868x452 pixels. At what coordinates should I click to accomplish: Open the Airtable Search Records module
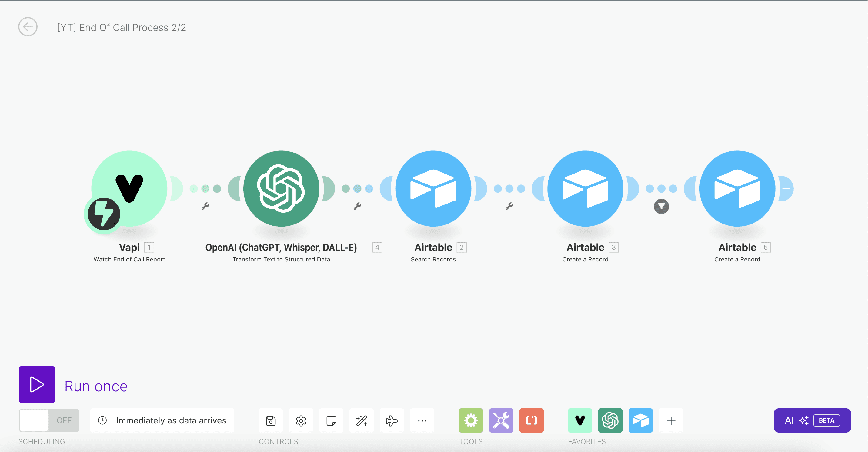point(433,188)
